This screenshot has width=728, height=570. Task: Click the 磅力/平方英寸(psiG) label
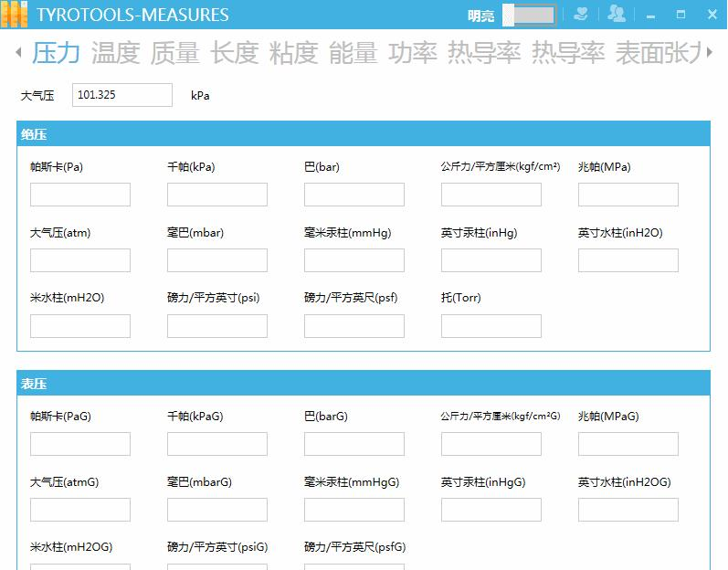[217, 547]
